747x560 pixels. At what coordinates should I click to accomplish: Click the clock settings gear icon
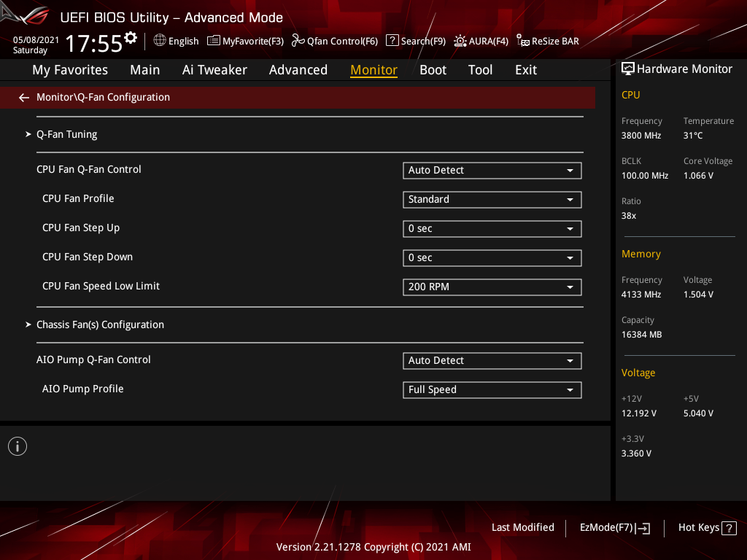pyautogui.click(x=130, y=38)
